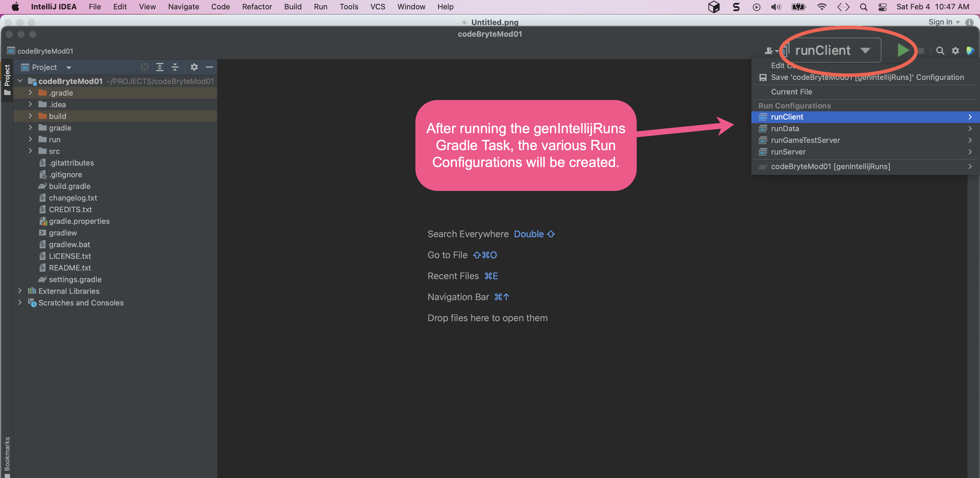Open the Project view dropdown
Viewport: 980px width, 478px height.
[69, 68]
